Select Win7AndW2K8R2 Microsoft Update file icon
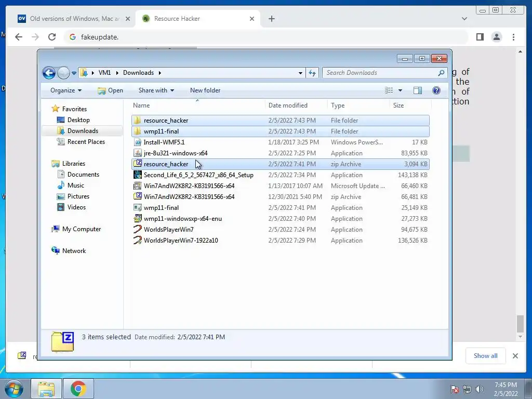Viewport: 532px width, 399px height. coord(137,185)
